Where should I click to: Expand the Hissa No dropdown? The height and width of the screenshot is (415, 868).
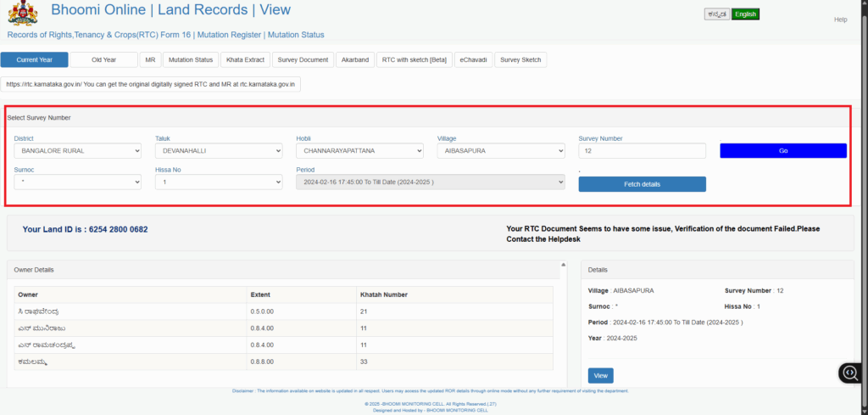(x=219, y=182)
